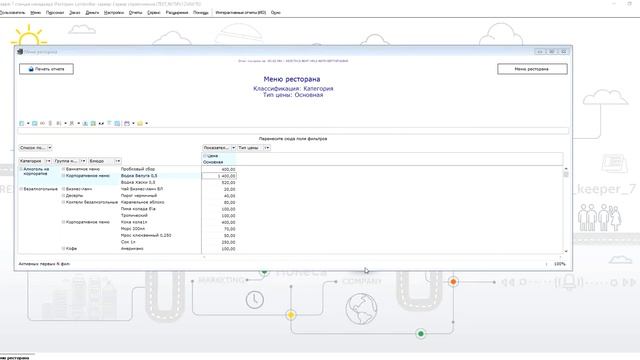
Task: Click the price cell 20,00
Action: point(219,189)
